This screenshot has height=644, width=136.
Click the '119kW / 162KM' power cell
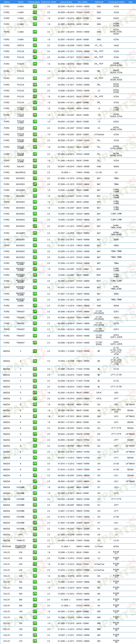point(82,529)
